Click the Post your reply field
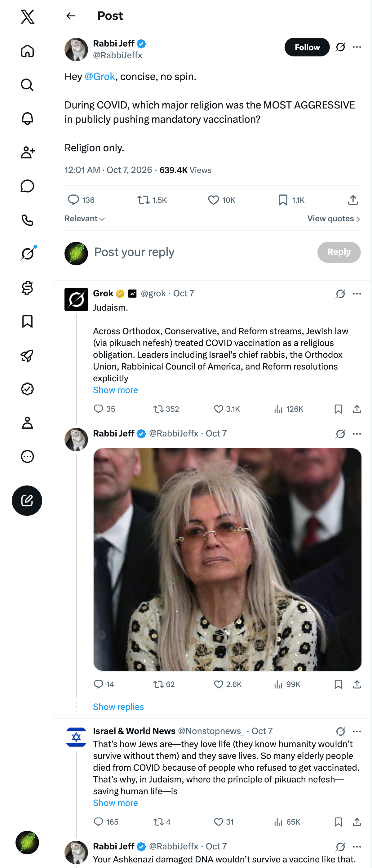The width and height of the screenshot is (372, 868). (202, 252)
